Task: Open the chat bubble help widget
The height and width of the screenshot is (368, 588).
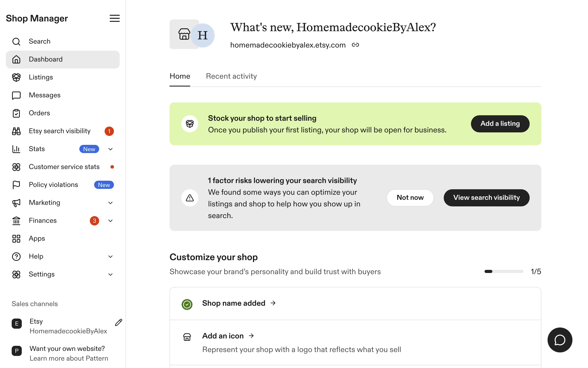Action: (560, 340)
